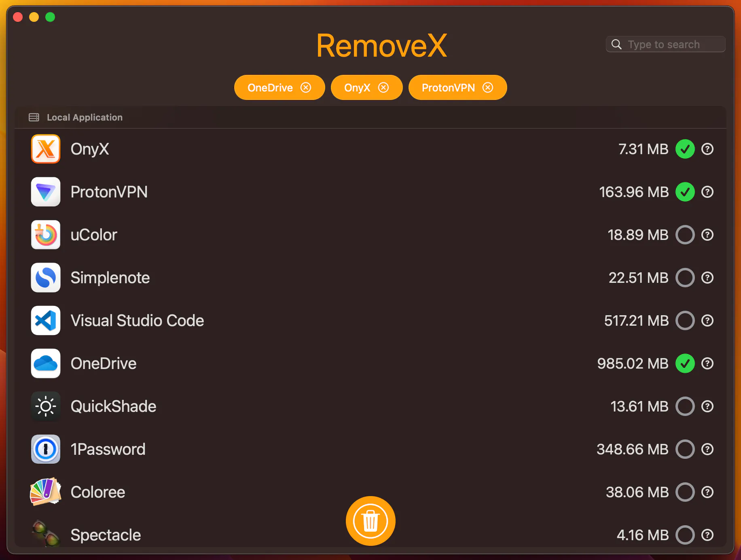Open help info for OnyX
This screenshot has height=560, width=741.
point(707,149)
